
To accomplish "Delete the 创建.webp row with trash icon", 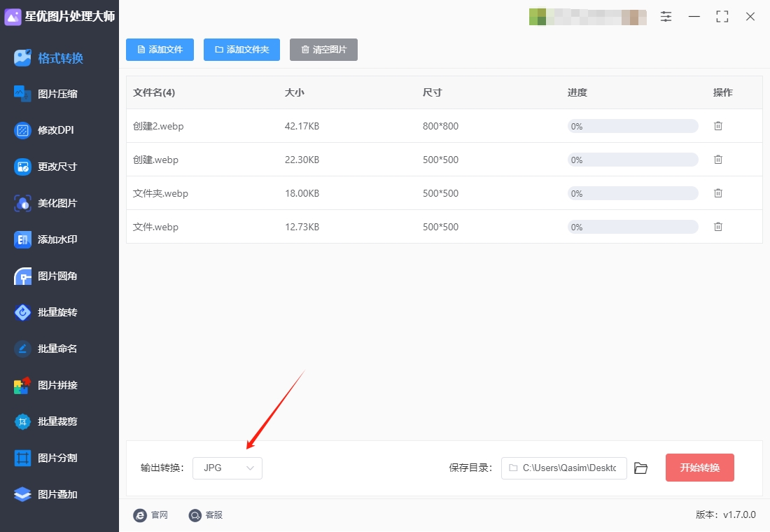I will click(718, 160).
